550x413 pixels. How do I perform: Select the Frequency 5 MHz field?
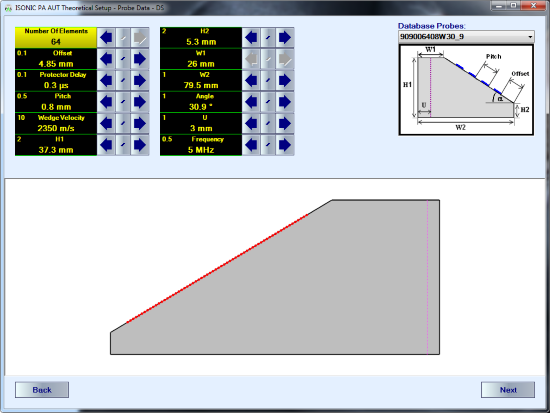pyautogui.click(x=201, y=145)
